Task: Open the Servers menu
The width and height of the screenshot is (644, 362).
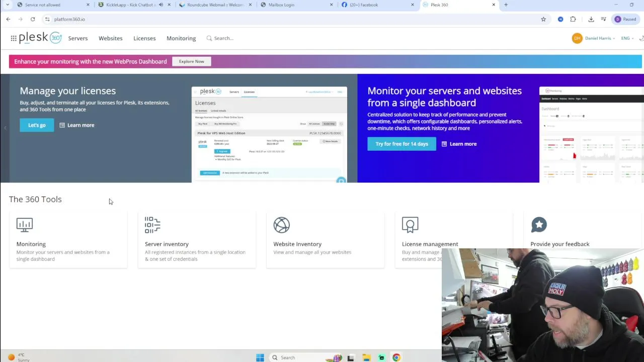Action: point(78,38)
